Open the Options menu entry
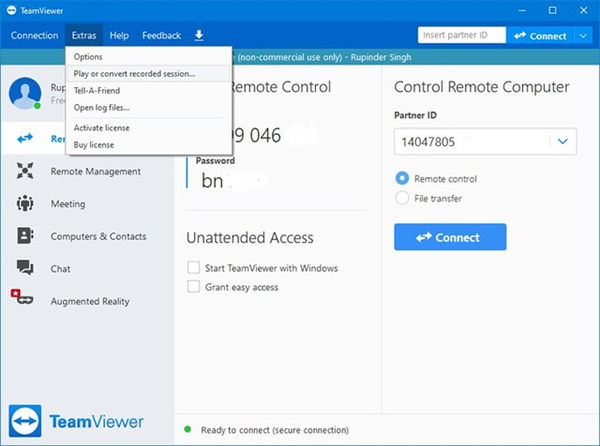600x446 pixels. (x=88, y=57)
